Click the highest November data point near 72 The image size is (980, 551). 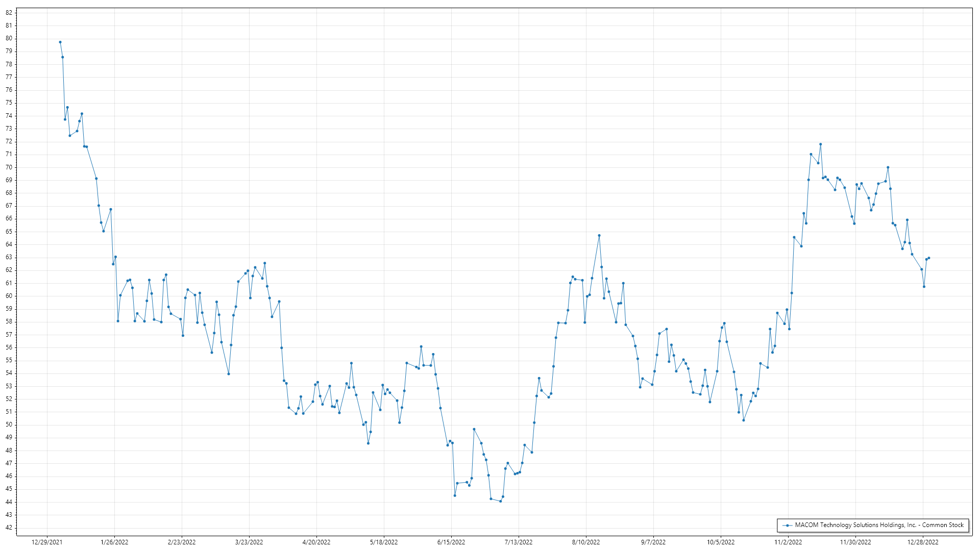coord(821,144)
